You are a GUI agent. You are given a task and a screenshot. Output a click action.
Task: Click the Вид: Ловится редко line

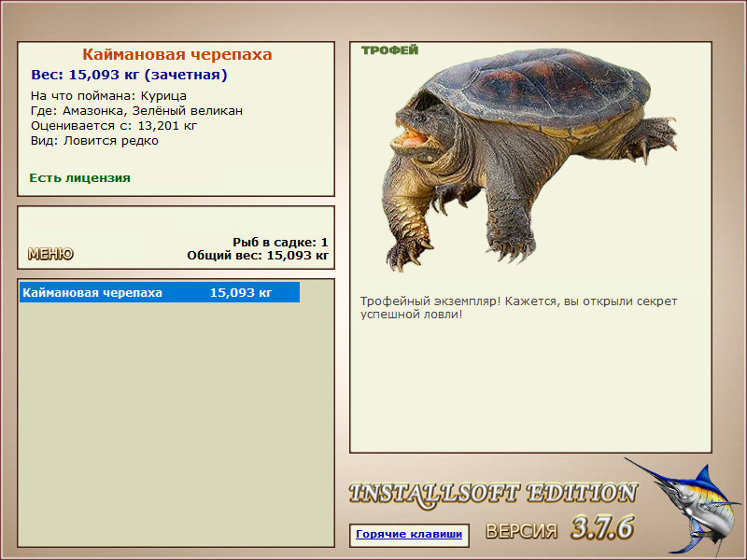94,141
